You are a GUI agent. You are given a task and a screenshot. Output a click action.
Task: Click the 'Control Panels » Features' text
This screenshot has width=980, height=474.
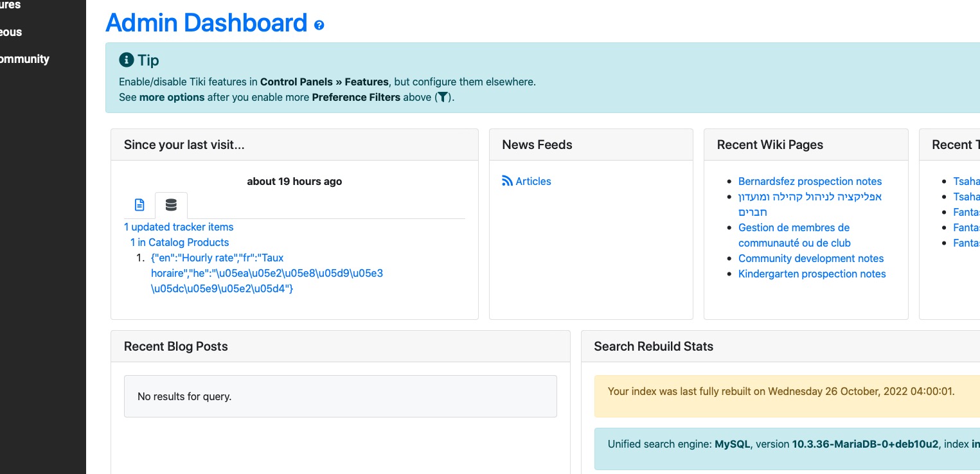(325, 82)
